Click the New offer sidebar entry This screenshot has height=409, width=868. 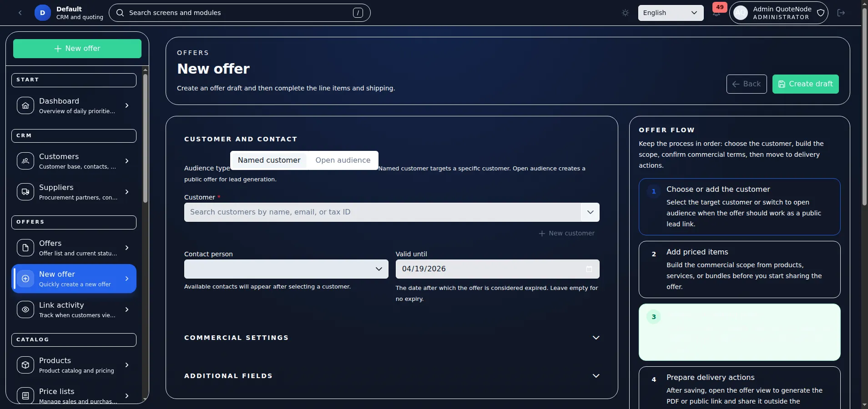(x=74, y=279)
